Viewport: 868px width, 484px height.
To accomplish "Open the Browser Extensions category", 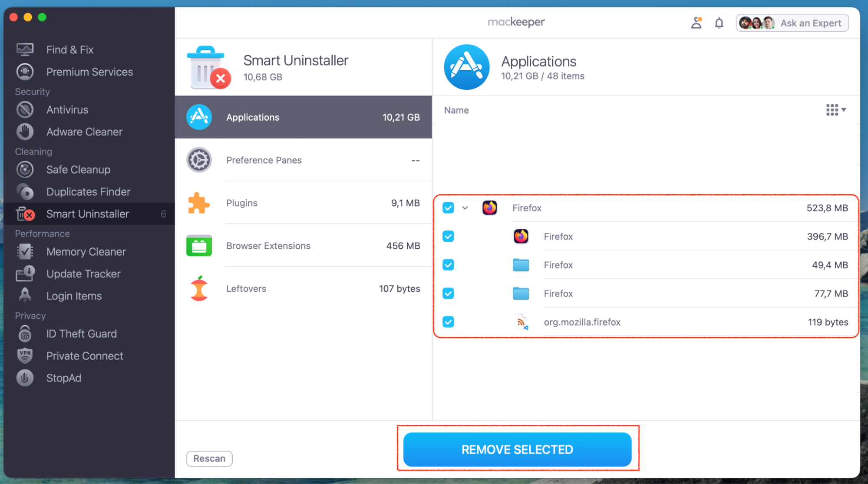I will pyautogui.click(x=268, y=246).
